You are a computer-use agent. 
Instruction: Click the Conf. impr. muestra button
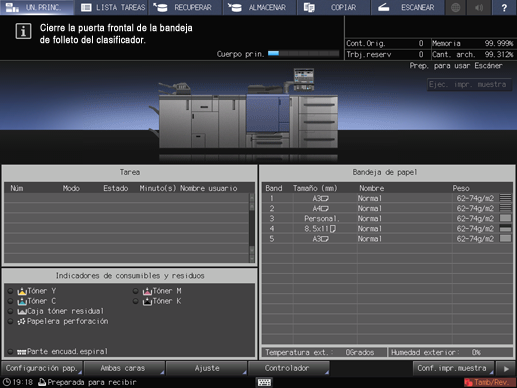click(453, 368)
